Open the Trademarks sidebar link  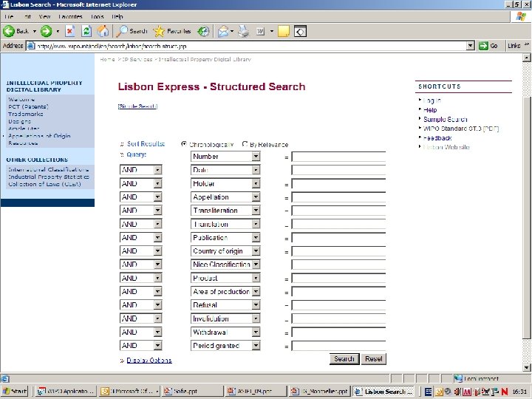tap(26, 114)
